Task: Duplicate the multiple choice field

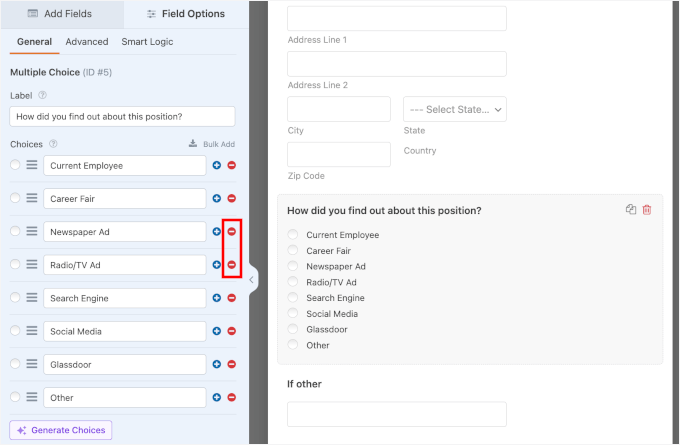Action: pos(631,210)
